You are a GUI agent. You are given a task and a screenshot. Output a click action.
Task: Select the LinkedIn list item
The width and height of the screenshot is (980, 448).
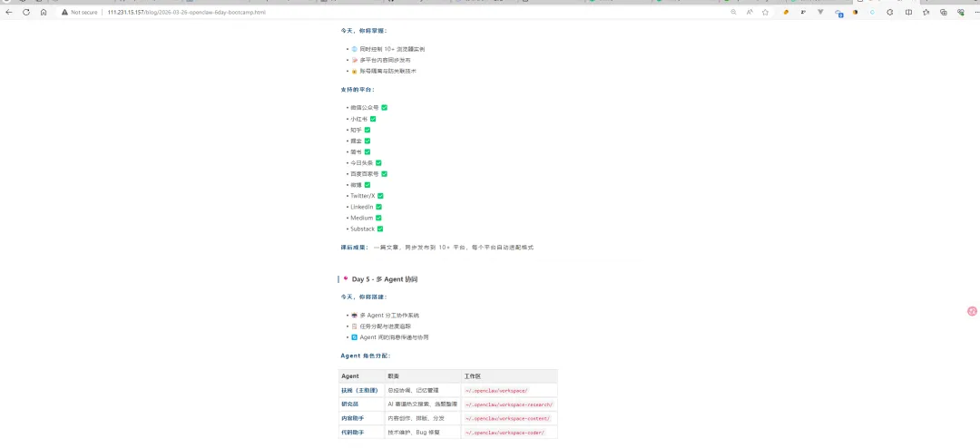[x=366, y=207]
